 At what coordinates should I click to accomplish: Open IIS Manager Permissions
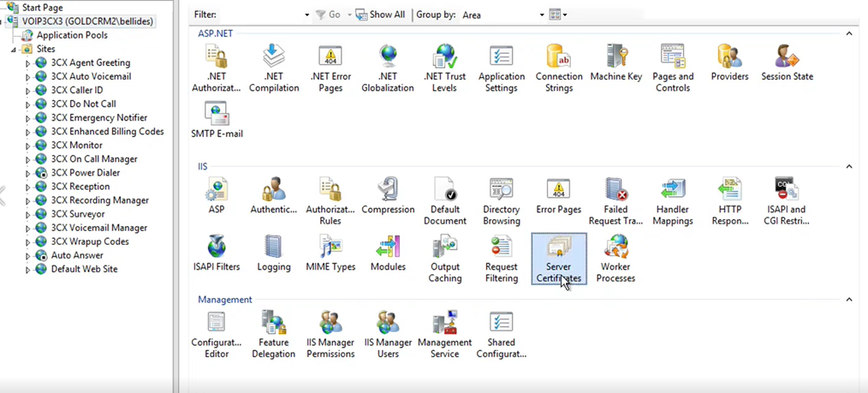330,335
